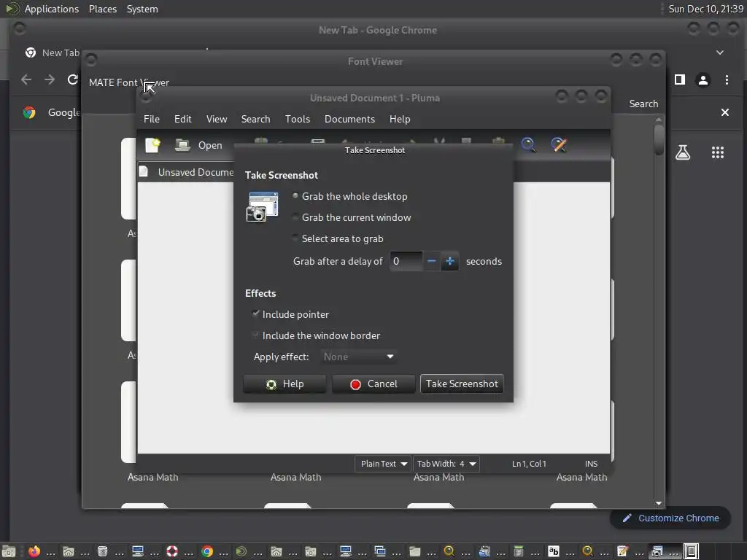Open the Pluma Tools menu
Screen dimensions: 747x560
click(x=298, y=119)
